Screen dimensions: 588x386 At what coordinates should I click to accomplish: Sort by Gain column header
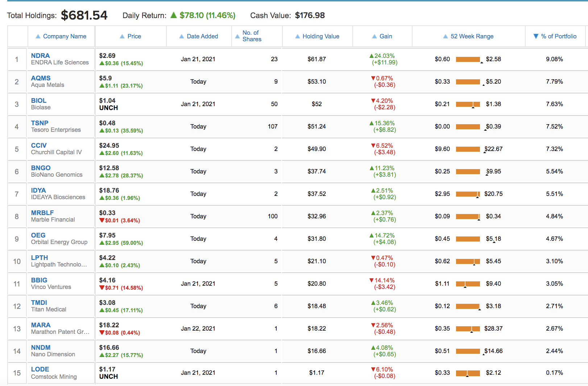[x=382, y=36]
